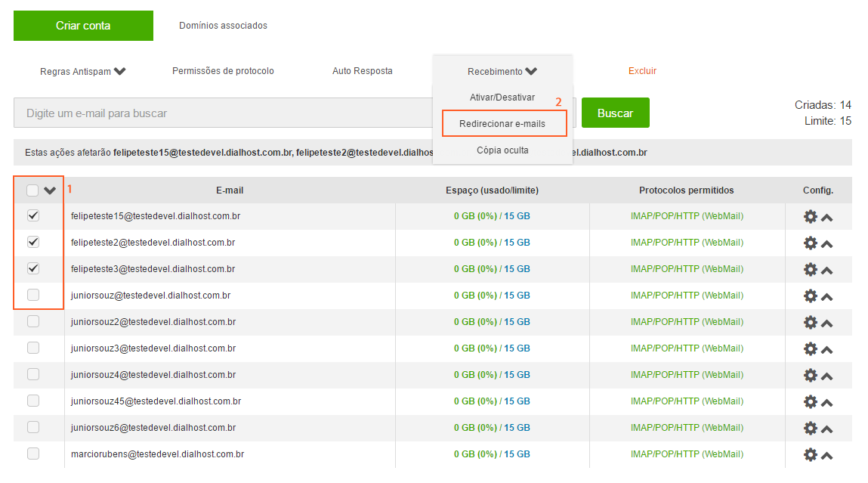Collapse config chevron on felipeteste15 row
Viewport: 868px width, 483px height.
827,218
